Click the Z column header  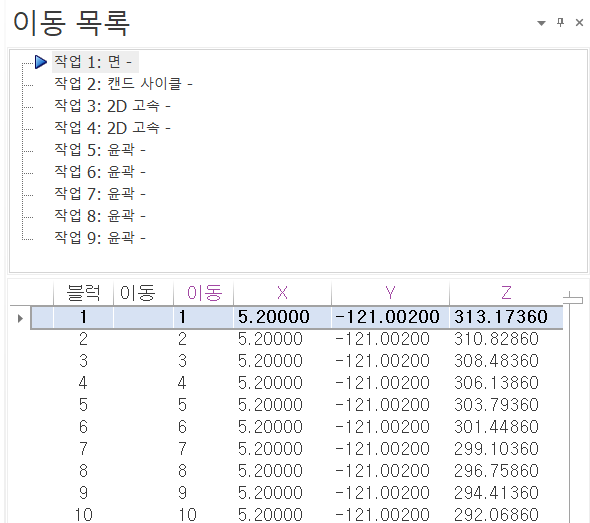pyautogui.click(x=506, y=293)
